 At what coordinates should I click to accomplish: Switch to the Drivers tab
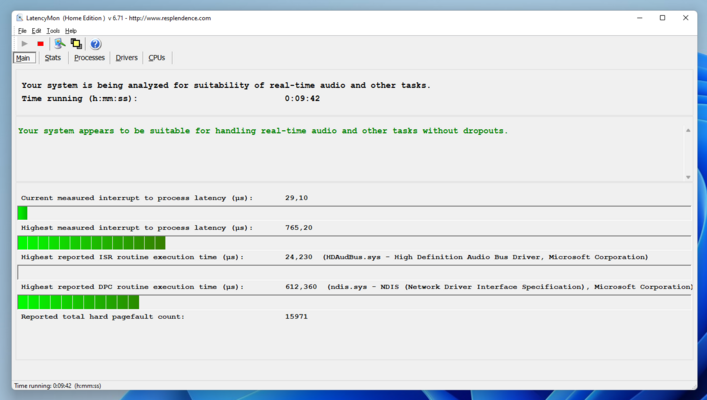click(x=126, y=58)
